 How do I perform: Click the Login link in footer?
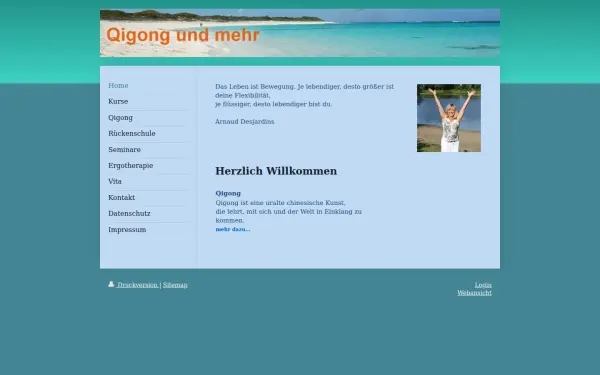[x=483, y=285]
